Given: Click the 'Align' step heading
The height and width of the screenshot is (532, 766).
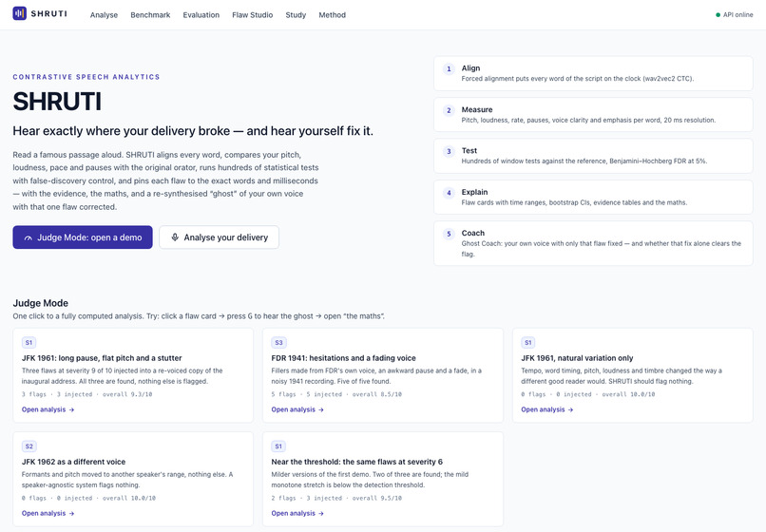Looking at the screenshot, I should pos(471,67).
